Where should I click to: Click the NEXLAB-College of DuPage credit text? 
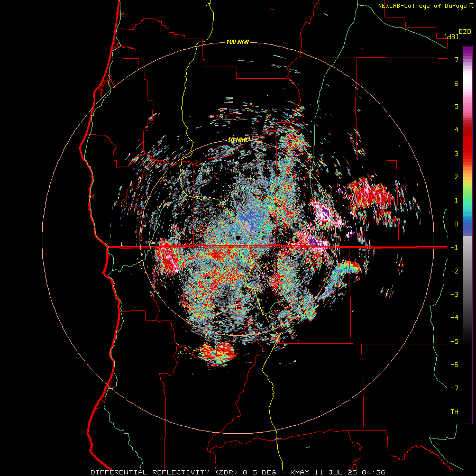coord(422,6)
